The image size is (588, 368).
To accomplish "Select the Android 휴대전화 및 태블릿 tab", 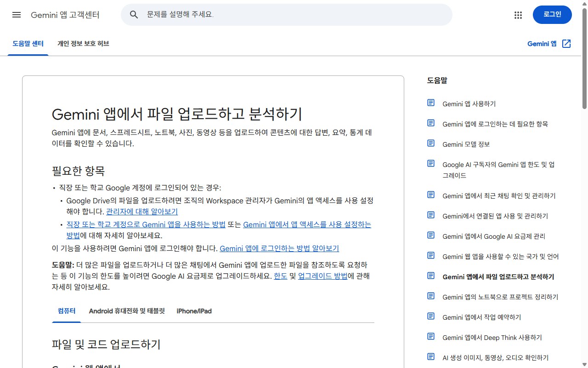I will [x=127, y=311].
